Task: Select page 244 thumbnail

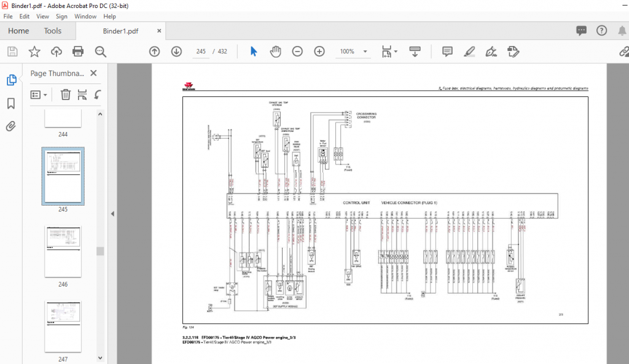Action: pos(63,118)
